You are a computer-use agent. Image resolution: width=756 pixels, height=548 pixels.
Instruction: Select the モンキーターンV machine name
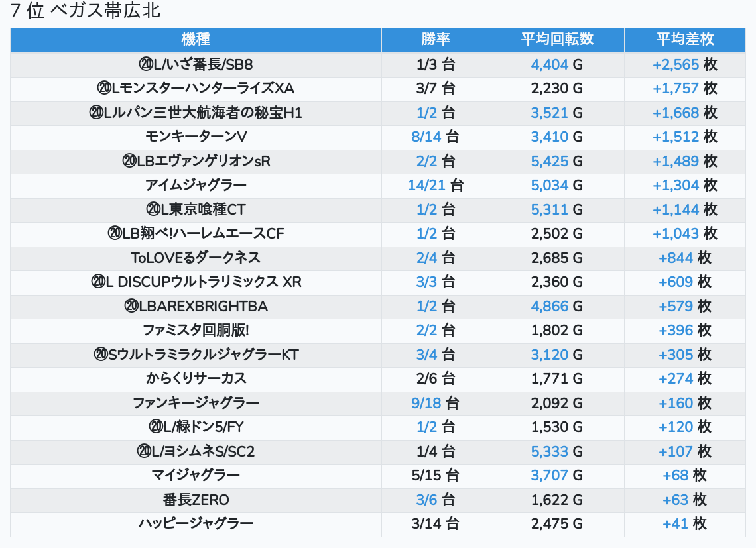point(196,137)
